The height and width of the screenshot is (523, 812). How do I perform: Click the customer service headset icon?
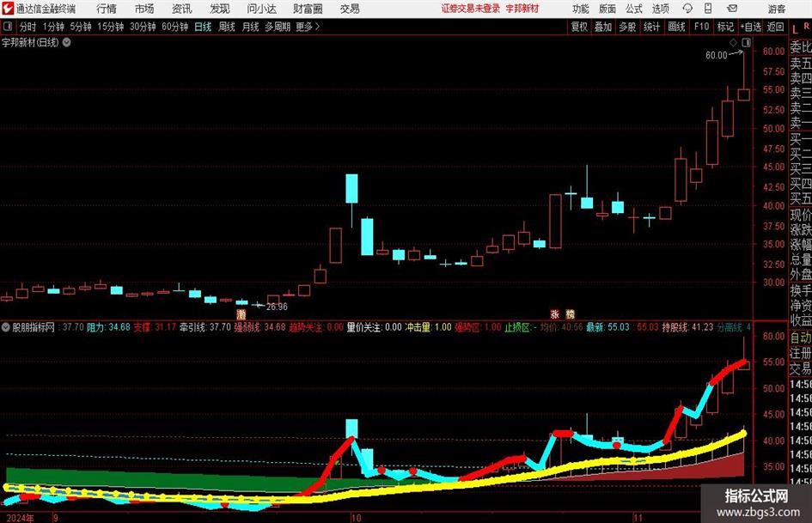687,9
